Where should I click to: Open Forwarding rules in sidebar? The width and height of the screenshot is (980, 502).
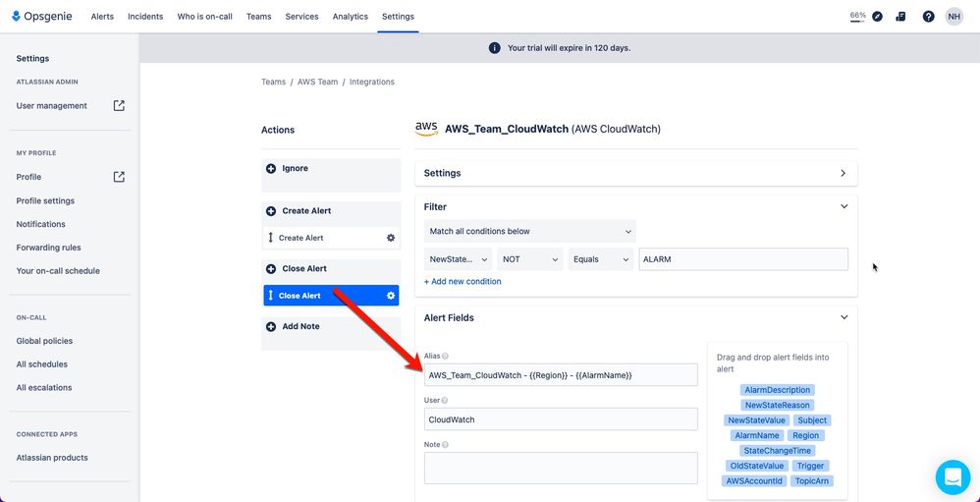coord(49,248)
